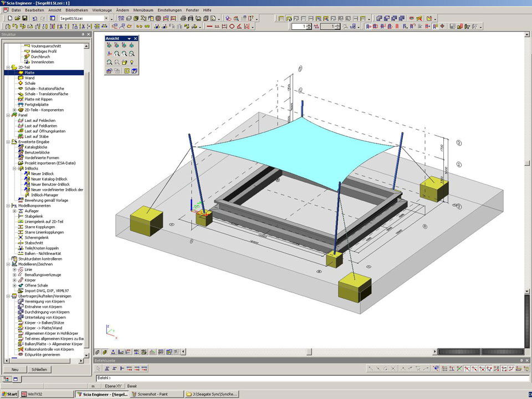Image resolution: width=532 pixels, height=399 pixels.
Task: Open the Werkzeuge menu
Action: (103, 10)
